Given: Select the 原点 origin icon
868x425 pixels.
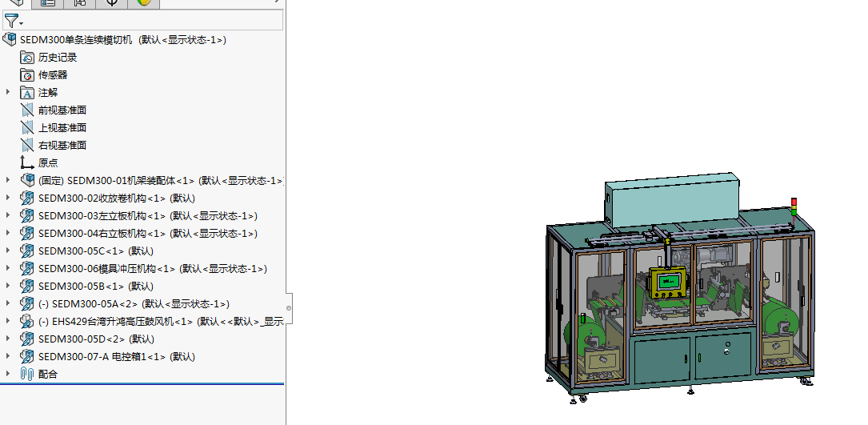Looking at the screenshot, I should [x=27, y=163].
